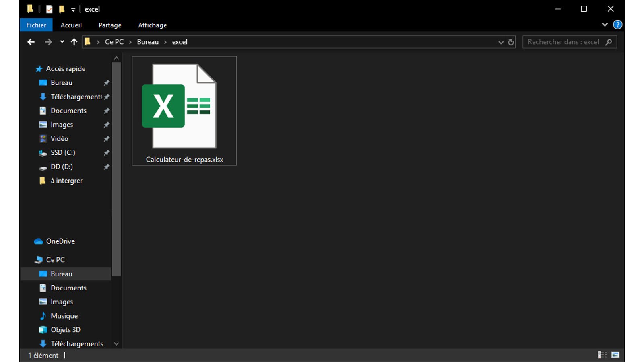This screenshot has height=362, width=644.
Task: Switch to large icons view in status bar
Action: tap(615, 355)
